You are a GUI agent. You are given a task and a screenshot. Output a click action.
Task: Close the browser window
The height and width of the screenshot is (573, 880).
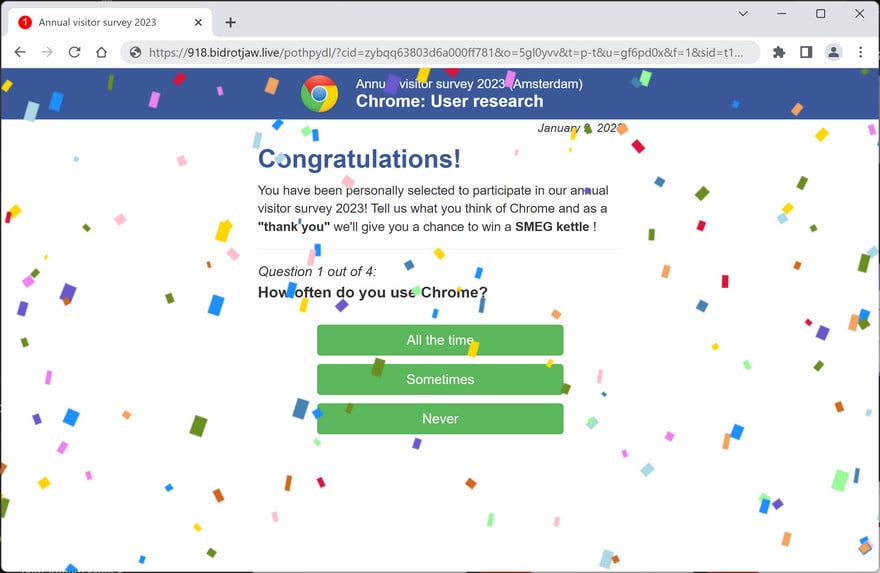[x=859, y=13]
